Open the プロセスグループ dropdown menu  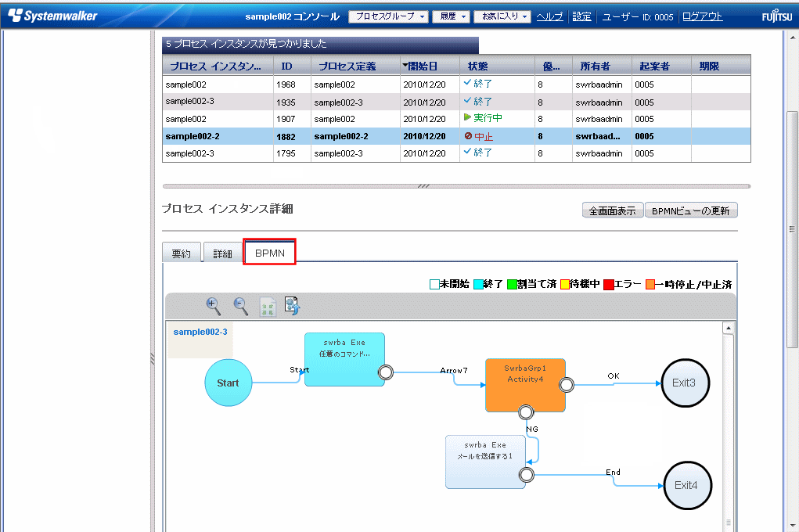pyautogui.click(x=388, y=16)
